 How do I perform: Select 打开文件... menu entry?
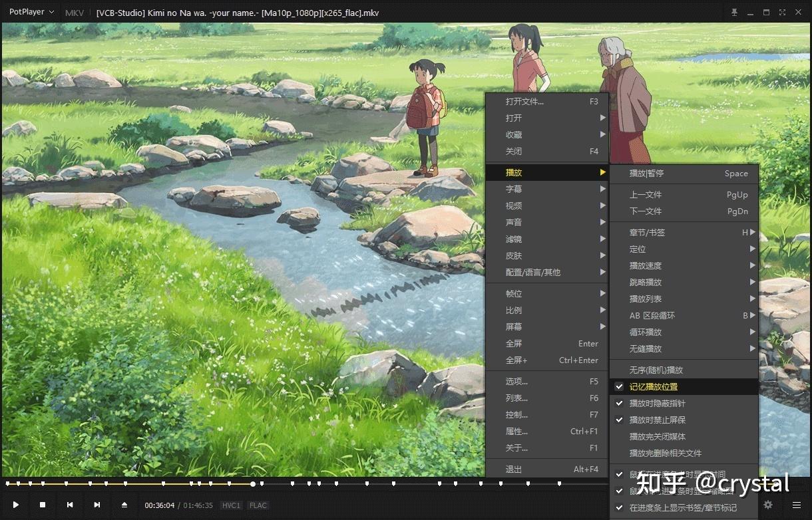click(x=547, y=102)
